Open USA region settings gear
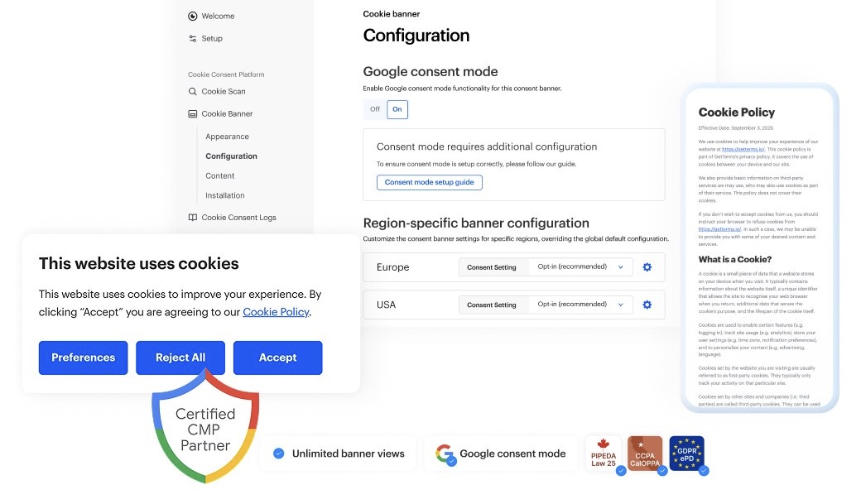The image size is (861, 504). pyautogui.click(x=647, y=305)
